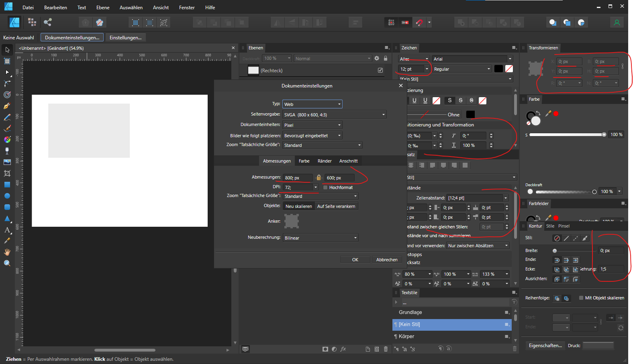Toggle the Abmessungen aspect lock icon

coord(319,177)
